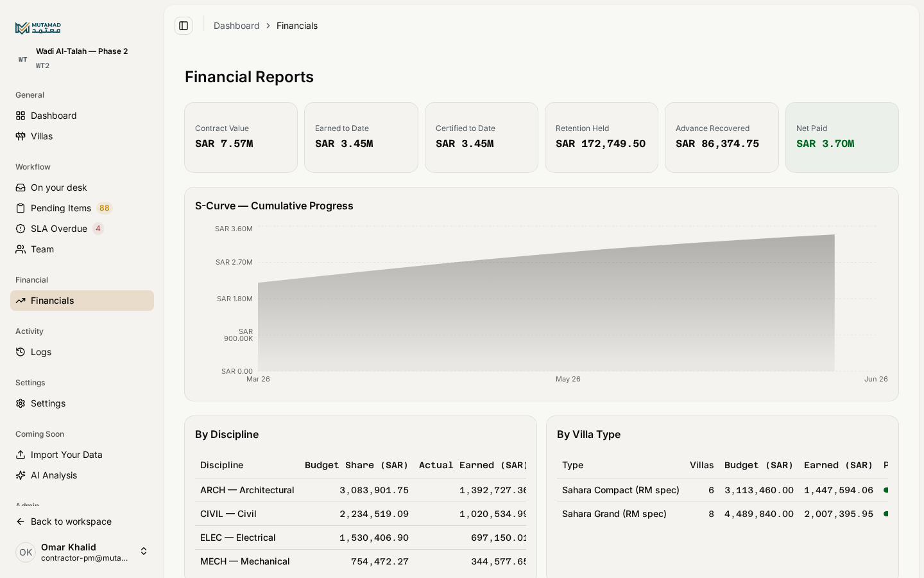This screenshot has height=578, width=924.
Task: Click the S-Curve — Cumulative Progress title
Action: 274,206
